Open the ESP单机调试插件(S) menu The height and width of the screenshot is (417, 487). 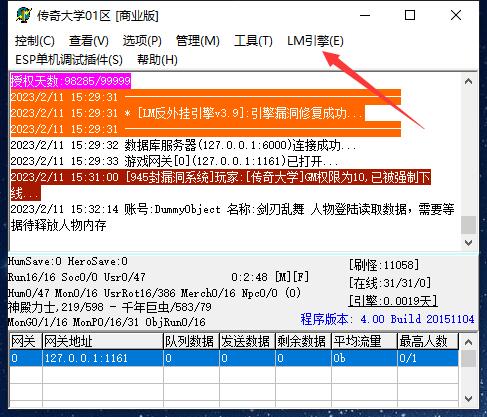69,60
